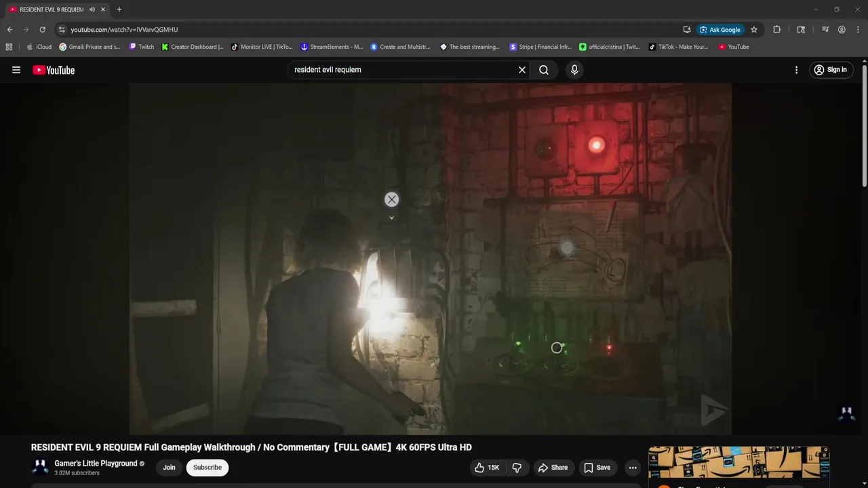This screenshot has height=488, width=868.
Task: Save the video to a playlist
Action: (597, 468)
